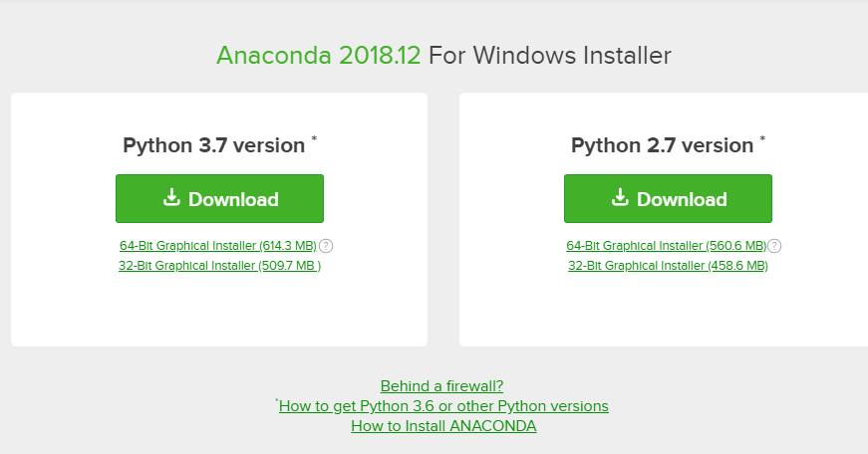Get 64-Bit Graphical Installer (614.3 MB)

(218, 246)
